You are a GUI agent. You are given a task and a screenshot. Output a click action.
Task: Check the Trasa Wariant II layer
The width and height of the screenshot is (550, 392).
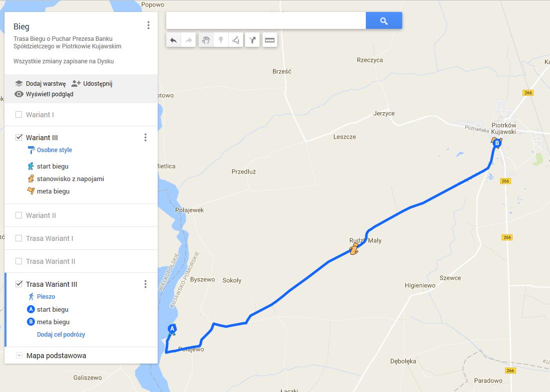(x=19, y=261)
